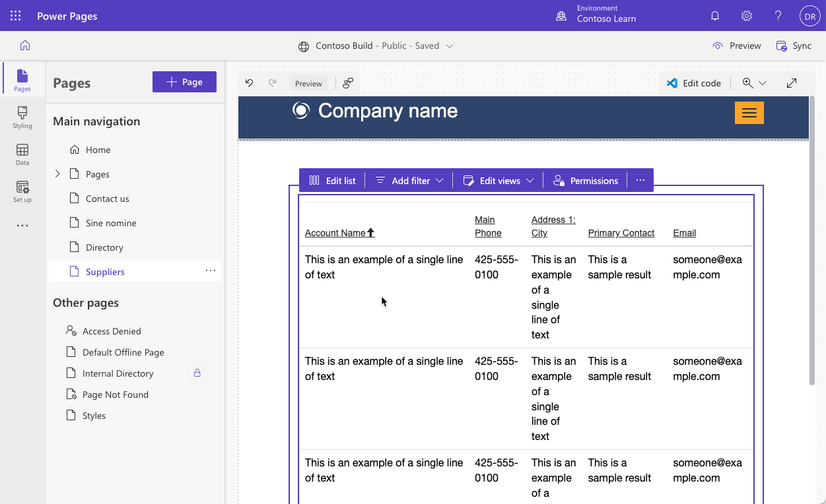Open the Styling workspace in the left sidebar
The width and height of the screenshot is (826, 504).
tap(22, 117)
